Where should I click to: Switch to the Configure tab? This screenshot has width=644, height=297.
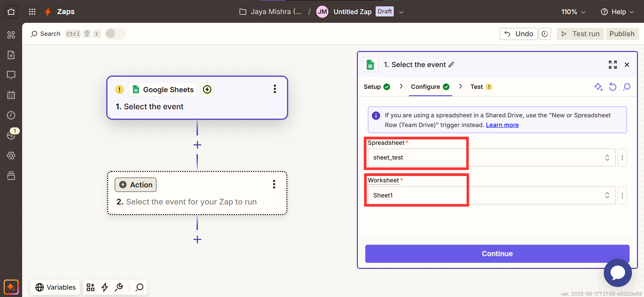pos(430,87)
